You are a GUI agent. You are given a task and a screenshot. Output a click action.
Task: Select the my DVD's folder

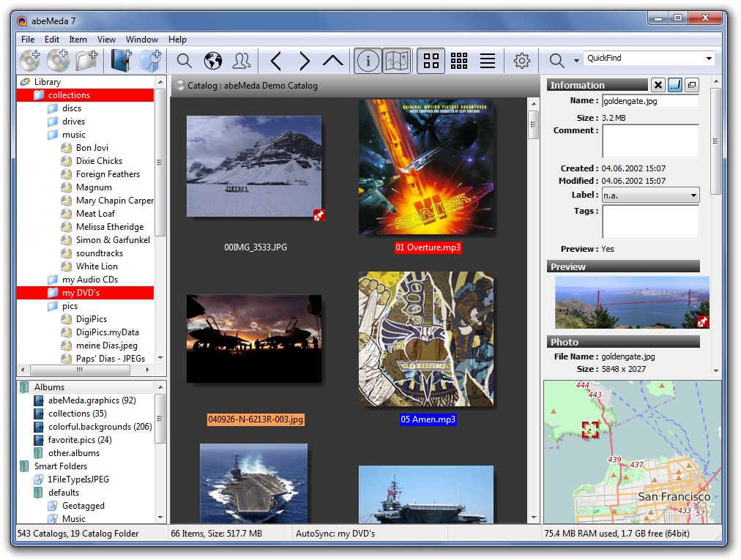(81, 293)
